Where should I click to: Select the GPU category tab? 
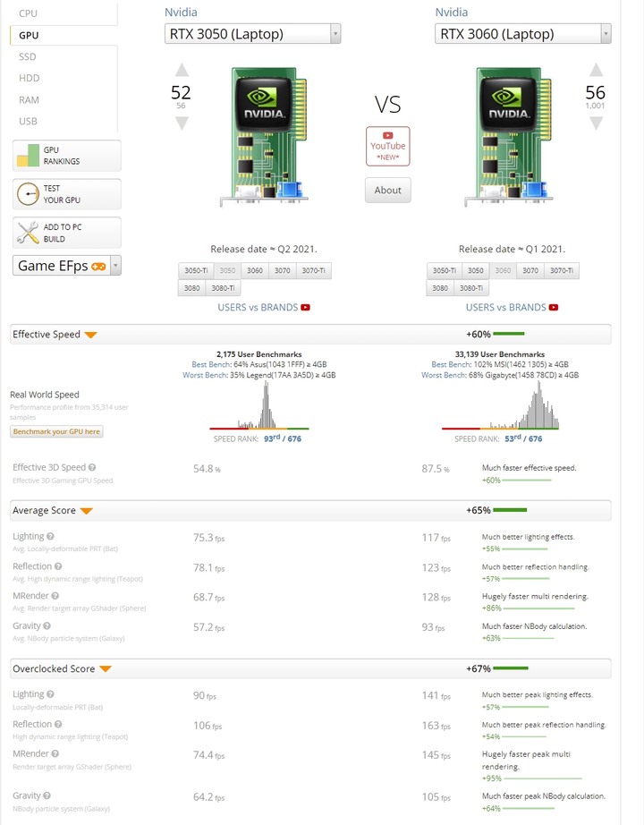click(x=29, y=35)
